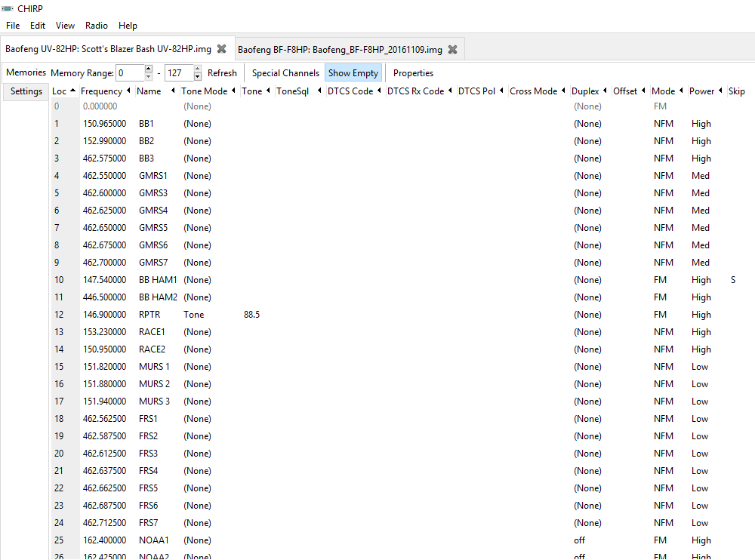Select the name cell FRS1

(148, 418)
